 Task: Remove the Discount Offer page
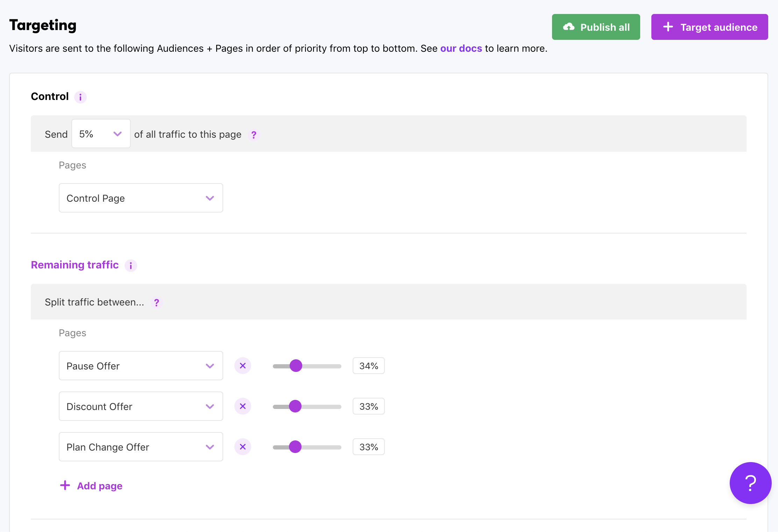click(x=243, y=407)
